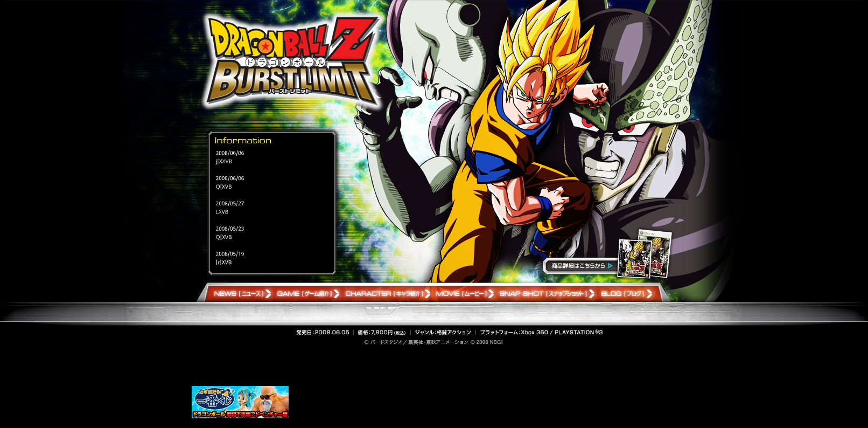The width and height of the screenshot is (868, 428).
Task: Click the 価格:7,800円 price text
Action: coord(382,333)
